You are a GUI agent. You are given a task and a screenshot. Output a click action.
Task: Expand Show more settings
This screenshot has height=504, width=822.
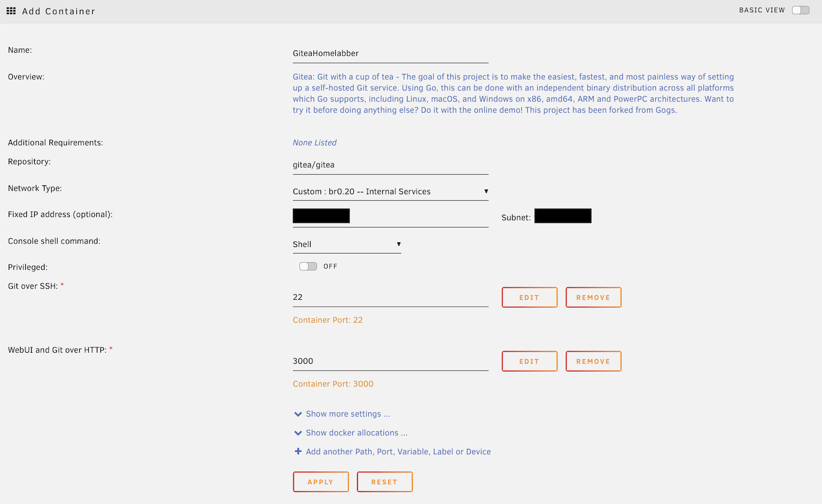click(x=348, y=414)
